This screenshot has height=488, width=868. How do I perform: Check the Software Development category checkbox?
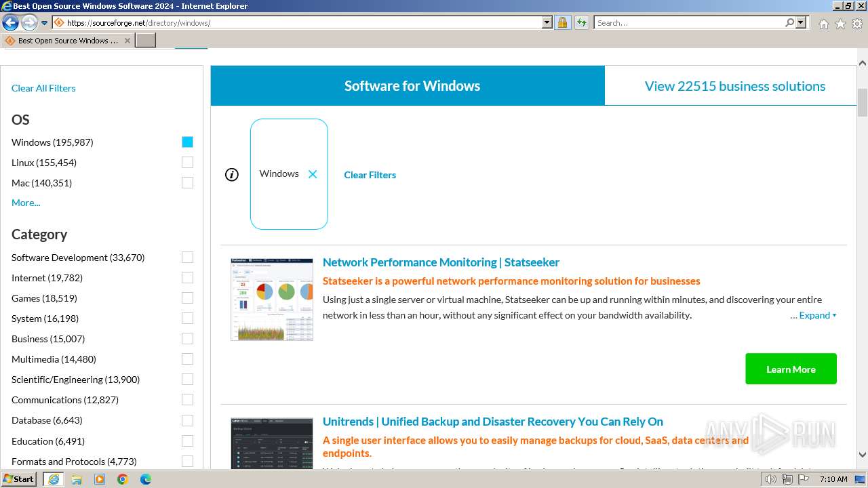point(187,257)
